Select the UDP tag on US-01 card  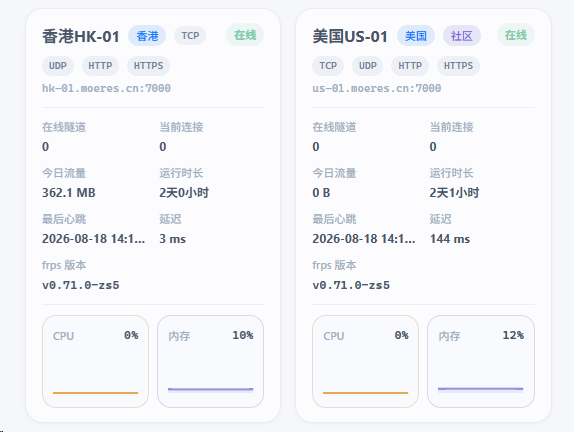pos(368,66)
